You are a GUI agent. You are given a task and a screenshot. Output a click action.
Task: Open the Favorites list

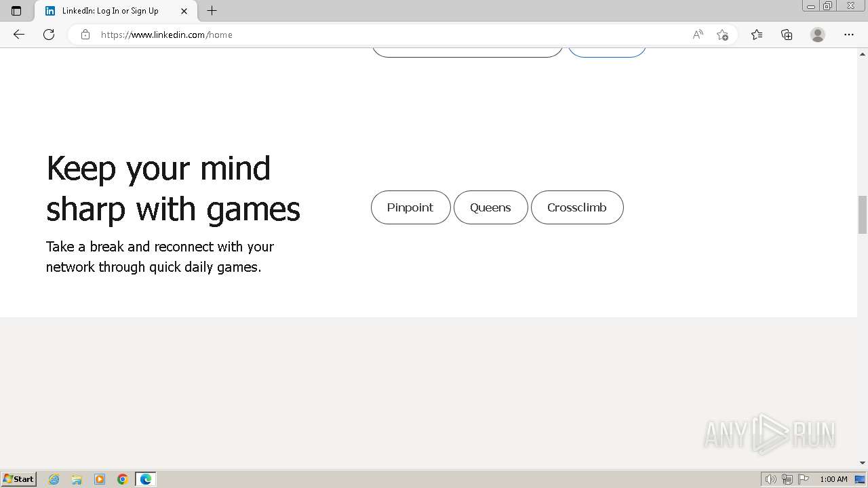(x=757, y=35)
